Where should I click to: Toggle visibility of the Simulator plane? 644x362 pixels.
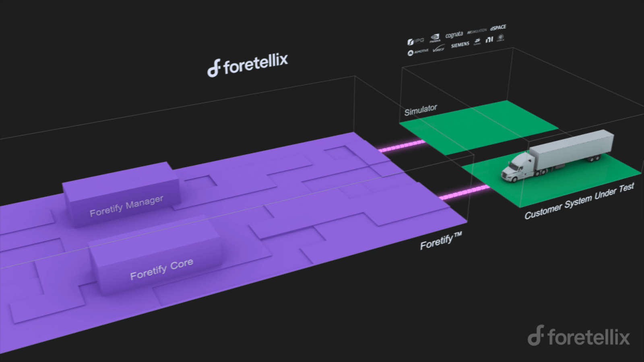click(x=475, y=125)
